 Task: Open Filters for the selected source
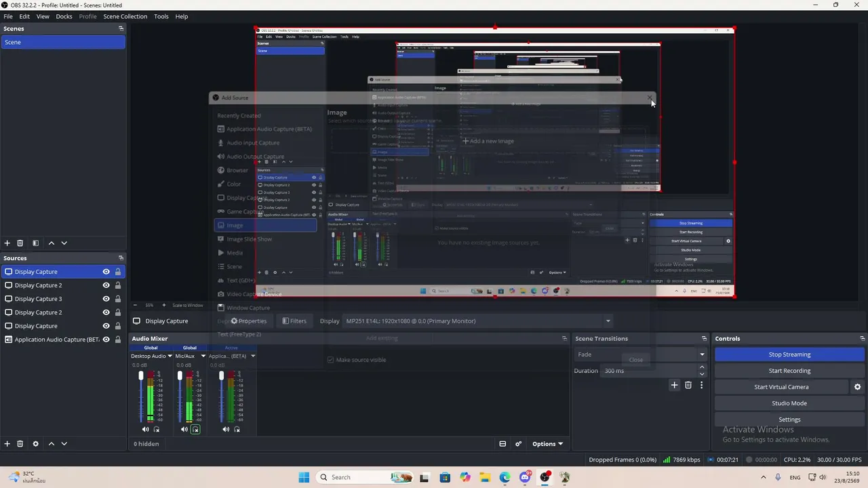[x=294, y=321]
